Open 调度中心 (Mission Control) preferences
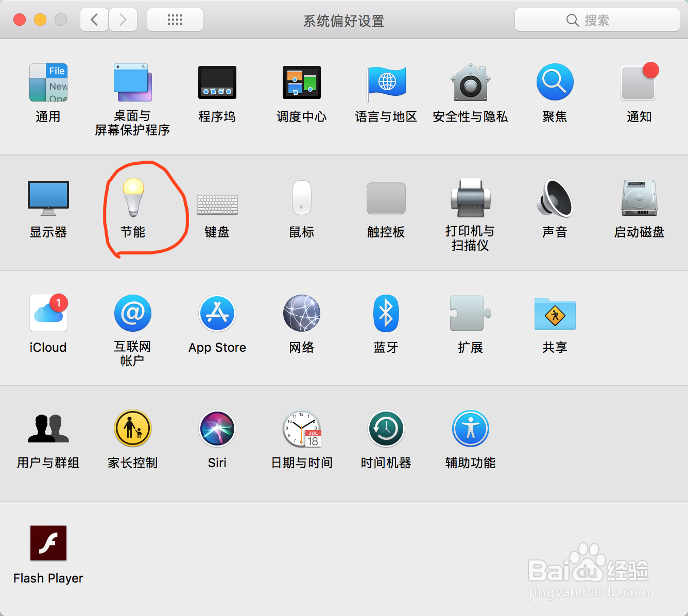This screenshot has height=616, width=688. point(302,82)
